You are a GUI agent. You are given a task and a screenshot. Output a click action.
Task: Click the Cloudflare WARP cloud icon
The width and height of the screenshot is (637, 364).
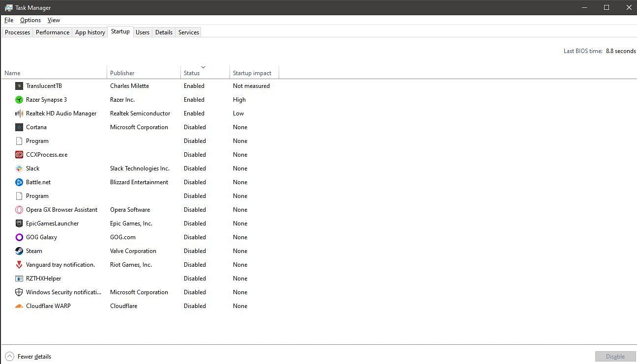pos(19,306)
